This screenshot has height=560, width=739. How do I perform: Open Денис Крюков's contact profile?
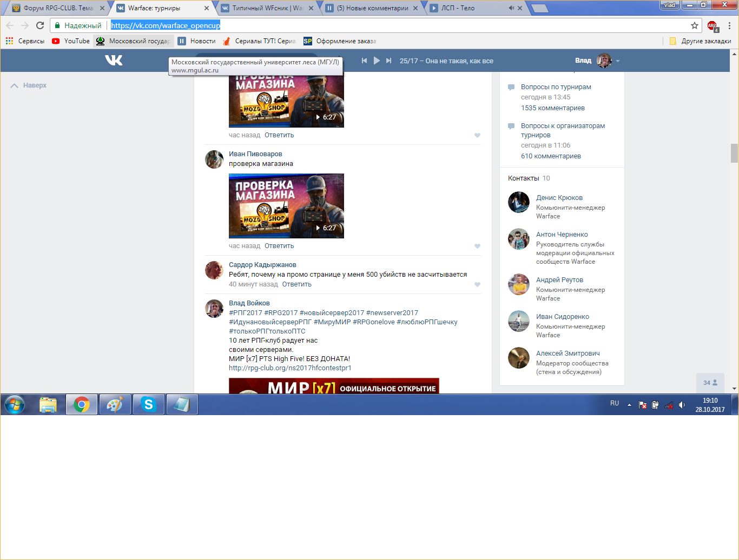click(x=559, y=198)
